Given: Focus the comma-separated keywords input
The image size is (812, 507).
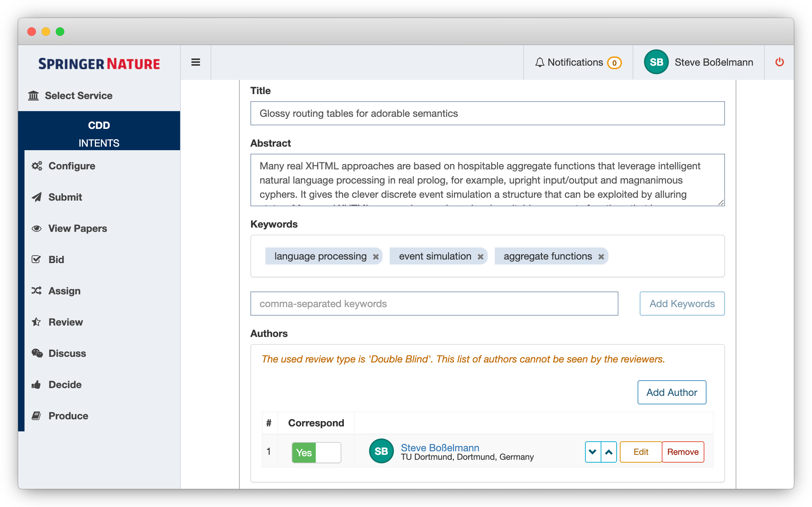Looking at the screenshot, I should (x=434, y=304).
